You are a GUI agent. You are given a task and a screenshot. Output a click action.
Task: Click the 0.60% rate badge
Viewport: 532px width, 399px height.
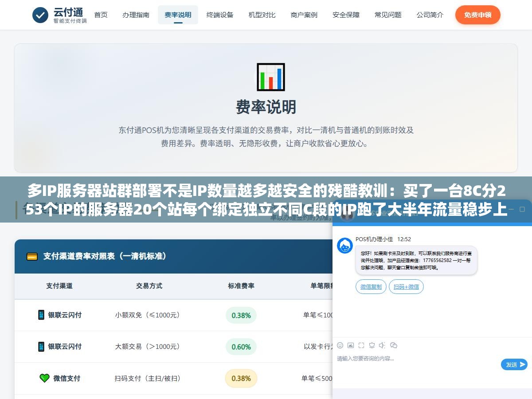pos(241,347)
